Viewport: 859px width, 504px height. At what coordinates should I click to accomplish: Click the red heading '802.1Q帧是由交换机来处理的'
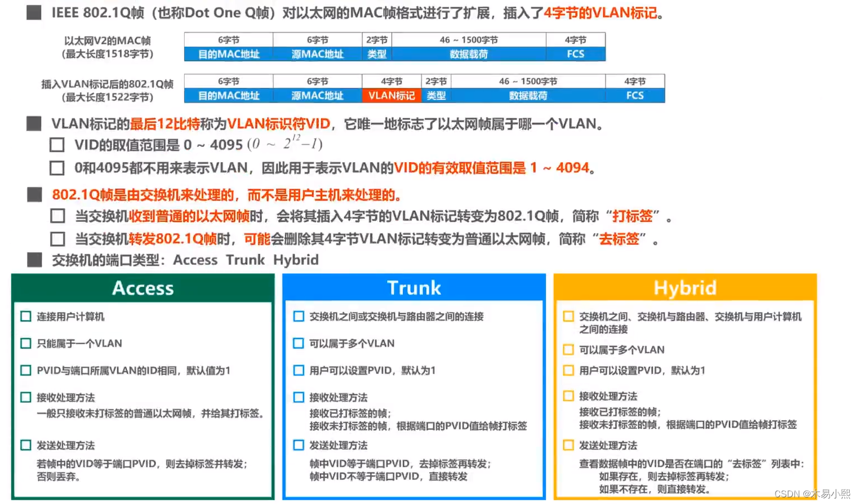[143, 195]
